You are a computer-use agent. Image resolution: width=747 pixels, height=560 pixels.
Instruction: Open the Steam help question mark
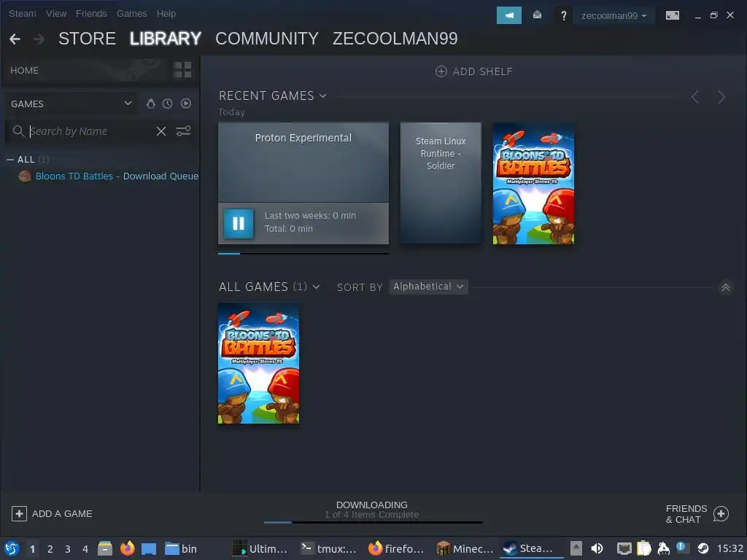(x=564, y=16)
